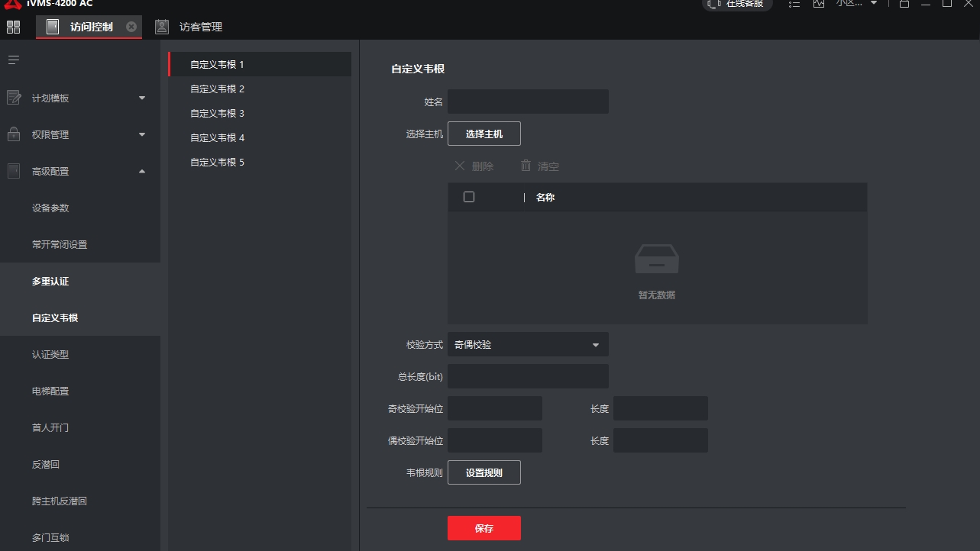This screenshot has width=980, height=551.
Task: Click the 删除 cross icon
Action: pos(460,166)
